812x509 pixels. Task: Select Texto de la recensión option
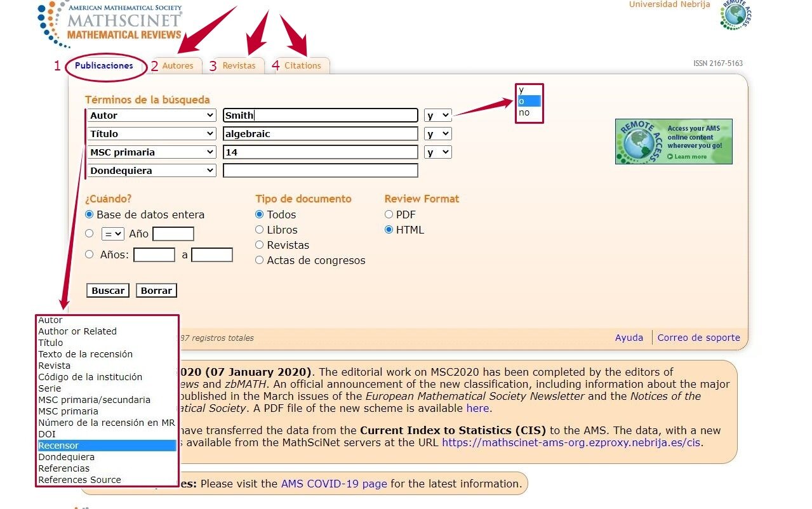107,354
